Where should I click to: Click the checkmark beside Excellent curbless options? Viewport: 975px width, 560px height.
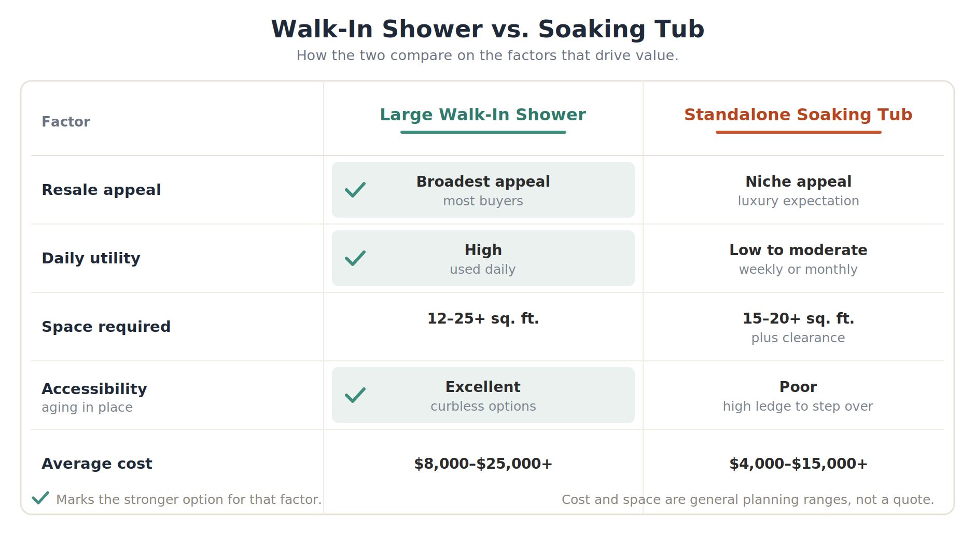355,395
